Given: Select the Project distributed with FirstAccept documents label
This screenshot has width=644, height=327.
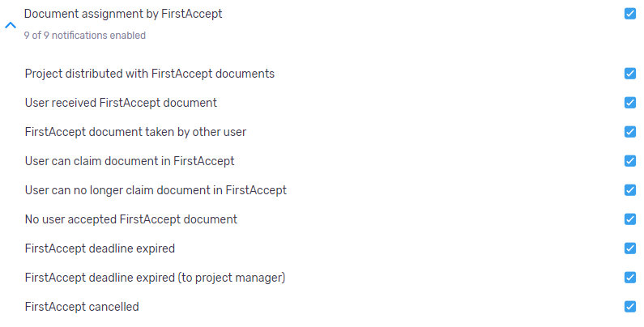Looking at the screenshot, I should pyautogui.click(x=150, y=74).
